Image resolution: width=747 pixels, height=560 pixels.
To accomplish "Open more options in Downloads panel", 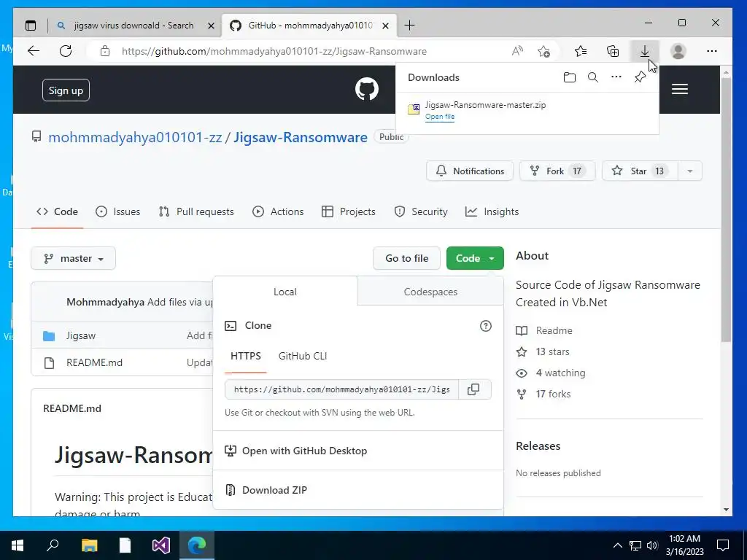I will [616, 77].
